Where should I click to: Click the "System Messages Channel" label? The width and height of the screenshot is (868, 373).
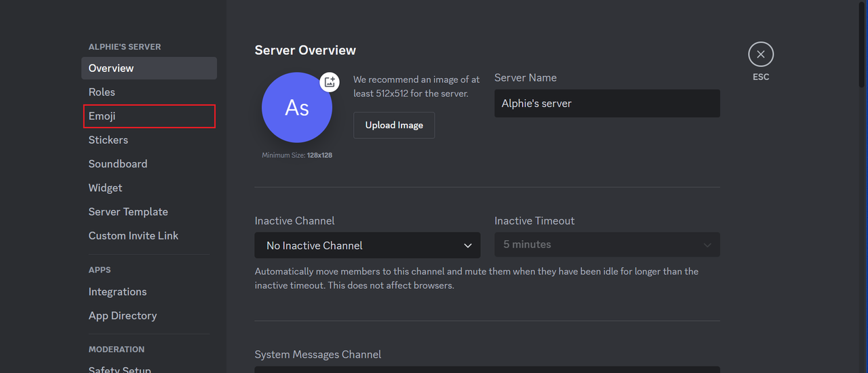click(x=318, y=355)
